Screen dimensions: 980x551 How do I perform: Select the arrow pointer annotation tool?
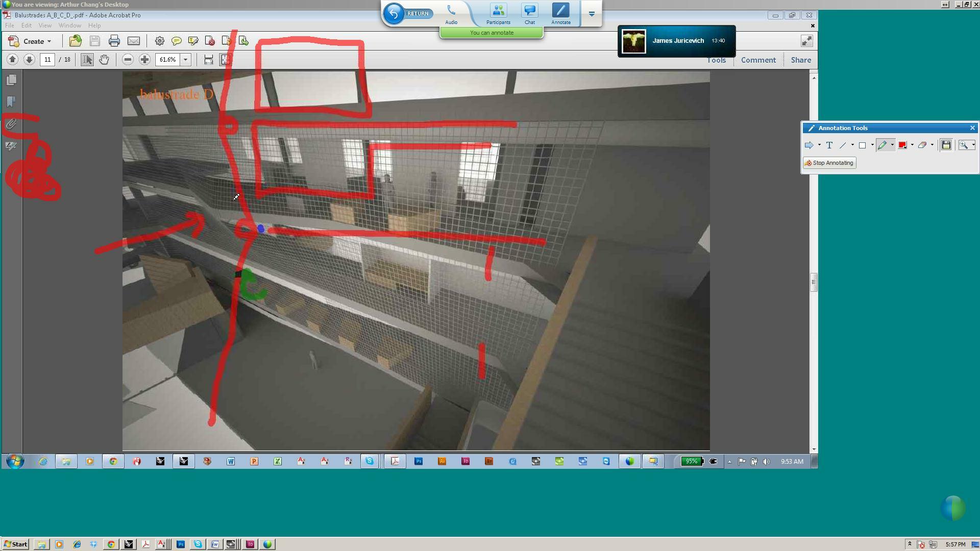click(809, 145)
